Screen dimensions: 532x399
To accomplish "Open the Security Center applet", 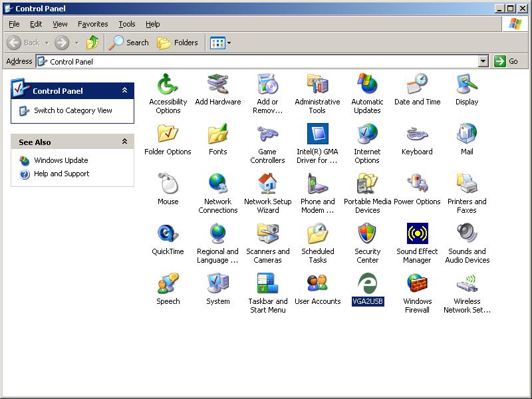I will (367, 234).
